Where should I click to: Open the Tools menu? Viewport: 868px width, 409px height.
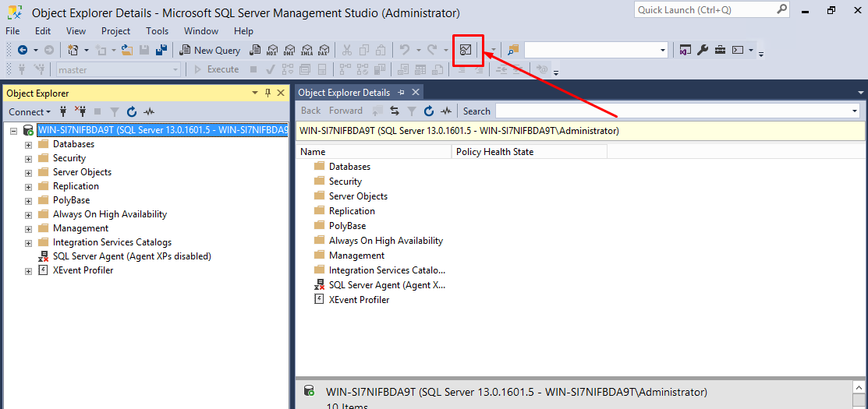click(x=157, y=31)
